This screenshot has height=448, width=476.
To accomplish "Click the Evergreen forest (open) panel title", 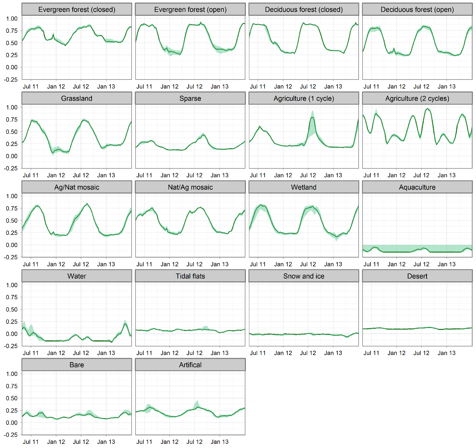I will 190,10.
